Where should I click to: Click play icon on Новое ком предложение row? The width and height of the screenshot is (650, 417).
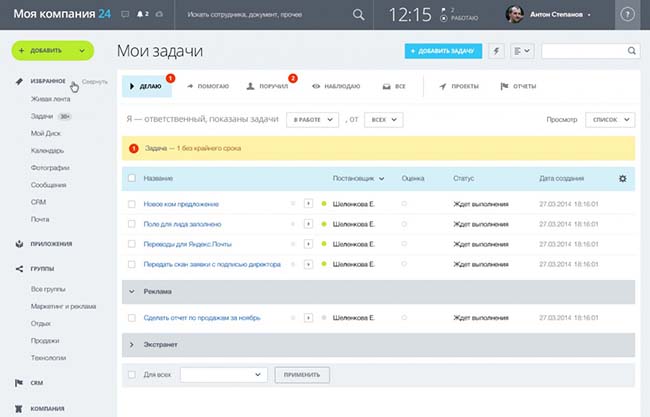point(308,204)
